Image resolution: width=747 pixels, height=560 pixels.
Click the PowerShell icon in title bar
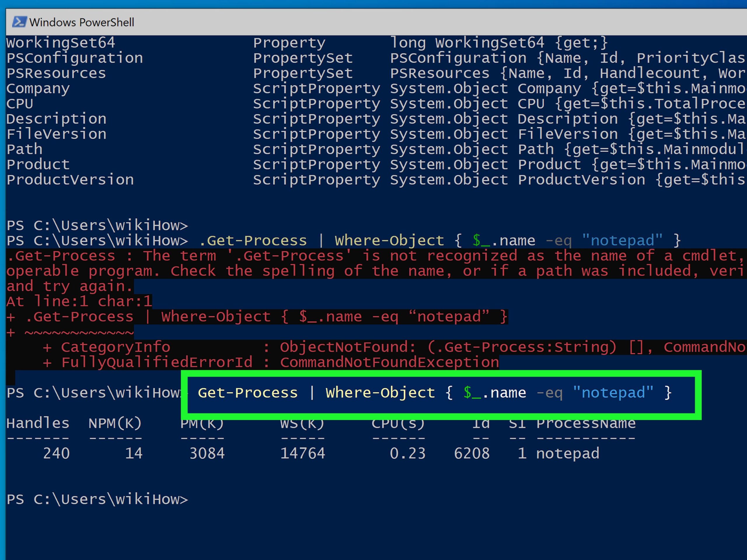19,22
